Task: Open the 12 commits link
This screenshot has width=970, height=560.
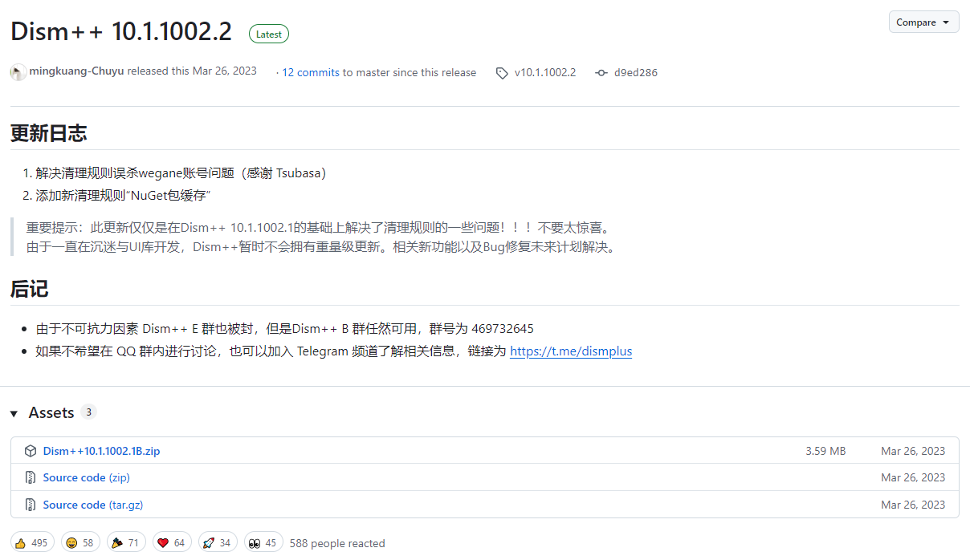Action: (x=310, y=72)
